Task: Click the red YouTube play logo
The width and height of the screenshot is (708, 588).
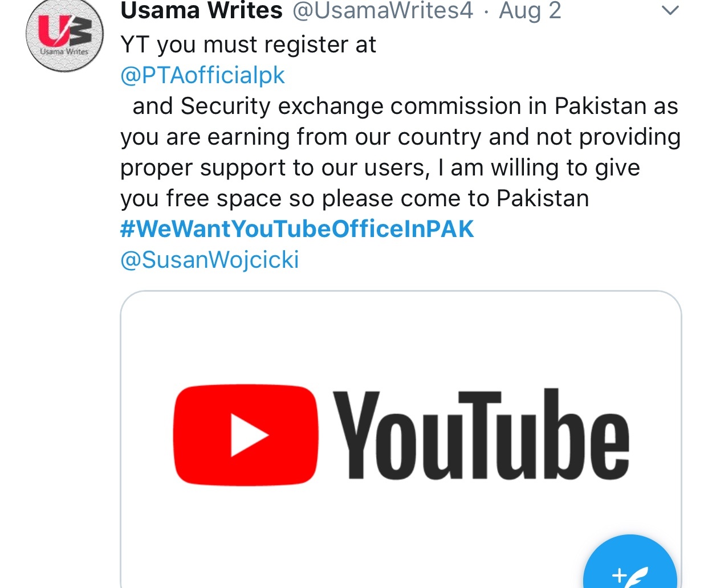Action: click(x=246, y=436)
